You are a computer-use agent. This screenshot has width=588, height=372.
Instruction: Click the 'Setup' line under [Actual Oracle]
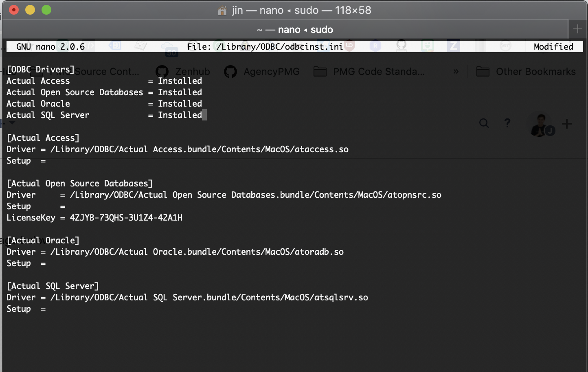coord(26,263)
